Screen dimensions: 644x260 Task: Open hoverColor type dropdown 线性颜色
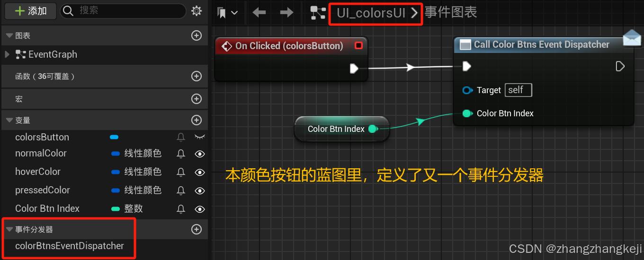pos(136,172)
